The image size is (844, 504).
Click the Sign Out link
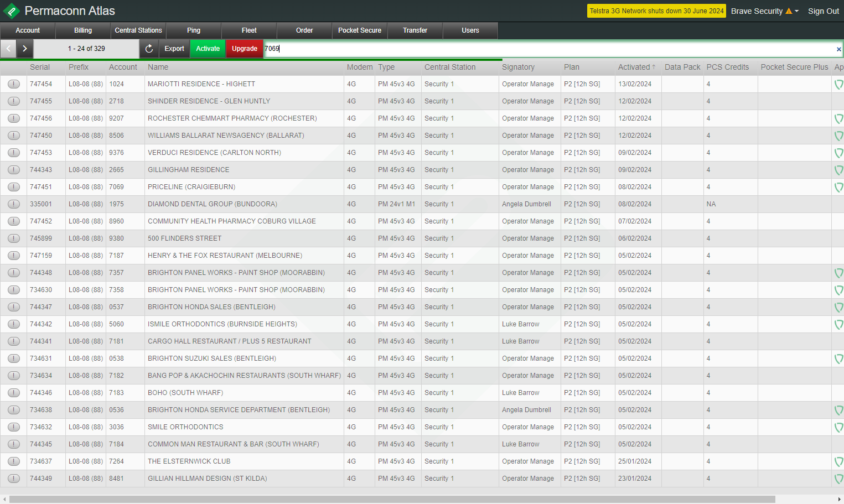point(824,11)
